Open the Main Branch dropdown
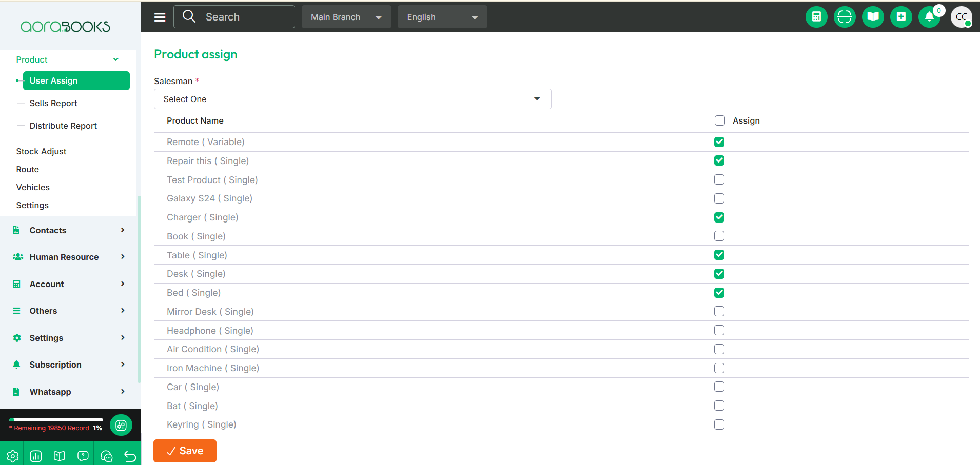 coord(346,17)
